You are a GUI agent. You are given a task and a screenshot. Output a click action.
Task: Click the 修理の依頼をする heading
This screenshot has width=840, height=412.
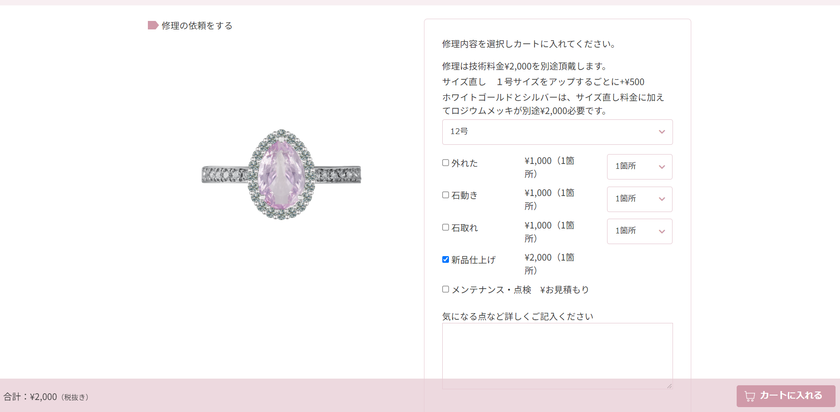(197, 26)
